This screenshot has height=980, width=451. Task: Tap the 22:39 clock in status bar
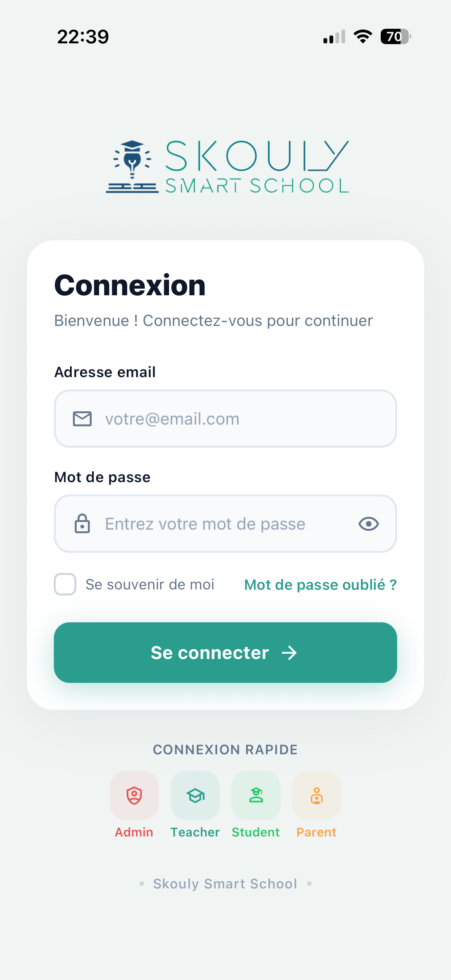83,37
